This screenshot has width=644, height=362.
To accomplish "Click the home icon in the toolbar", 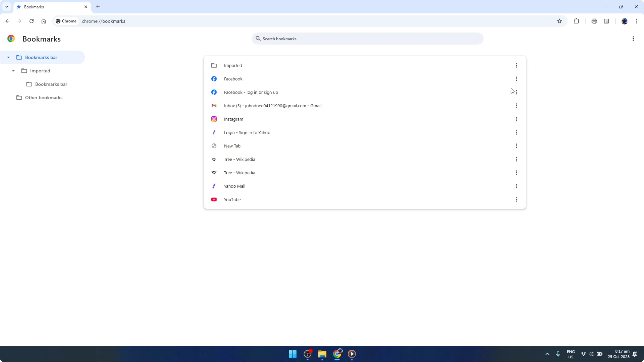I will [x=44, y=21].
